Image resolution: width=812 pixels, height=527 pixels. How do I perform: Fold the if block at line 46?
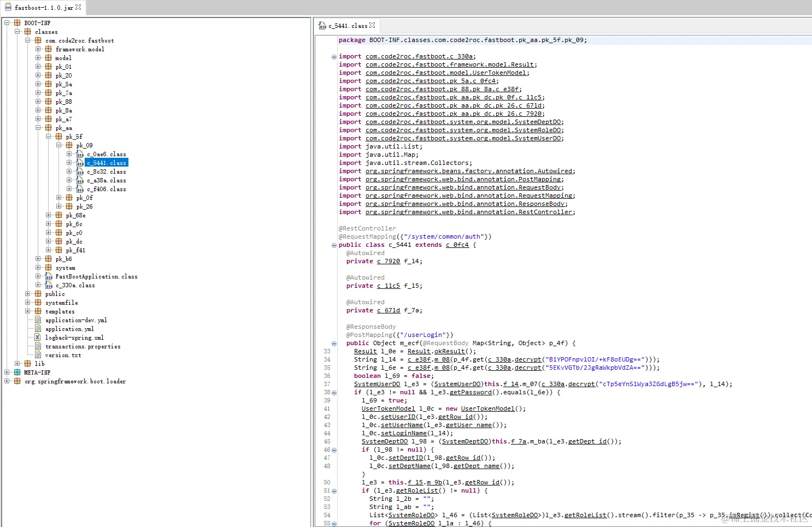click(x=334, y=450)
